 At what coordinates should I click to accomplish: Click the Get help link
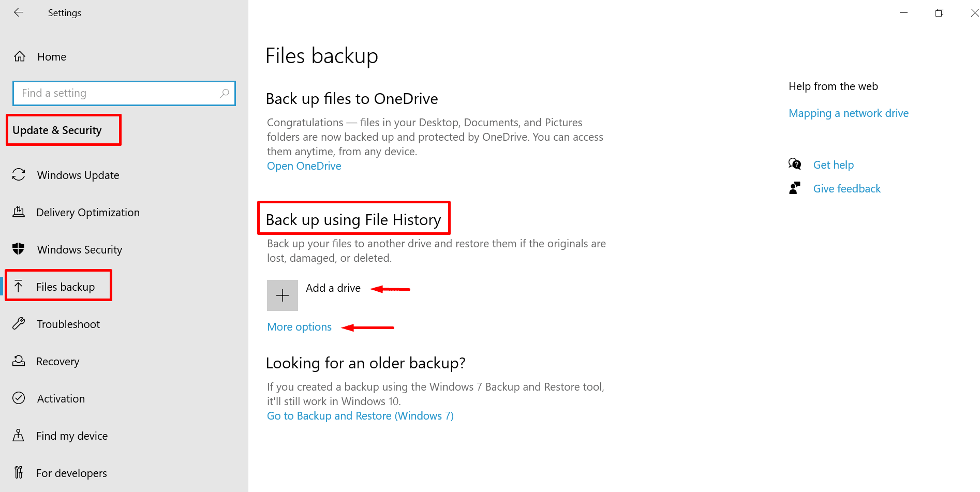pos(833,165)
